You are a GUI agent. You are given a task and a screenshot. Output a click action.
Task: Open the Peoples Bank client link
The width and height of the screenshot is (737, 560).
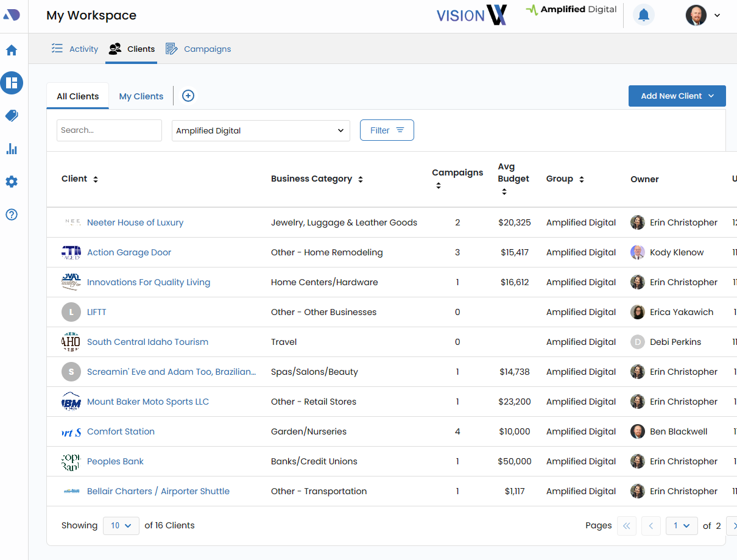point(115,461)
